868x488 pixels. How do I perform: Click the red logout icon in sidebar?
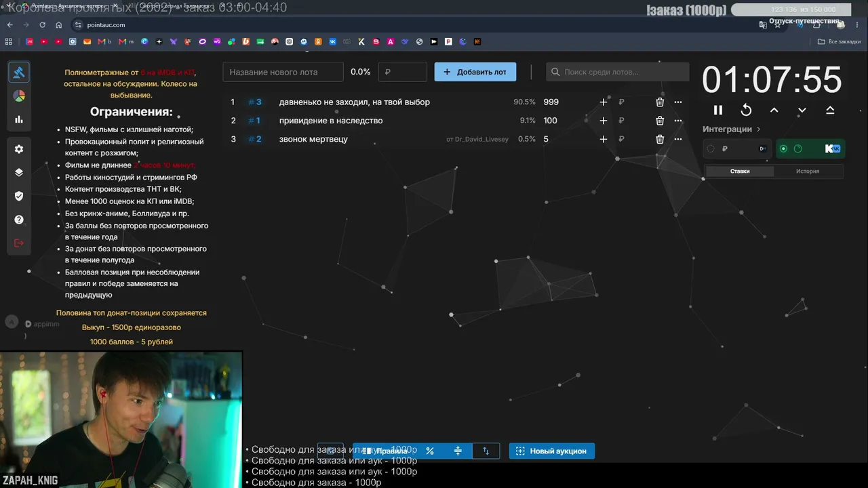19,243
